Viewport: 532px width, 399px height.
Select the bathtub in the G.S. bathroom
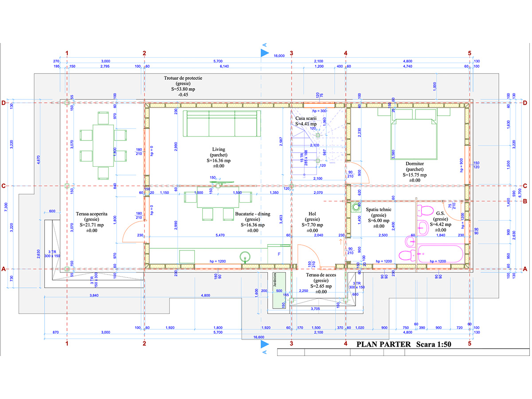(x=441, y=255)
